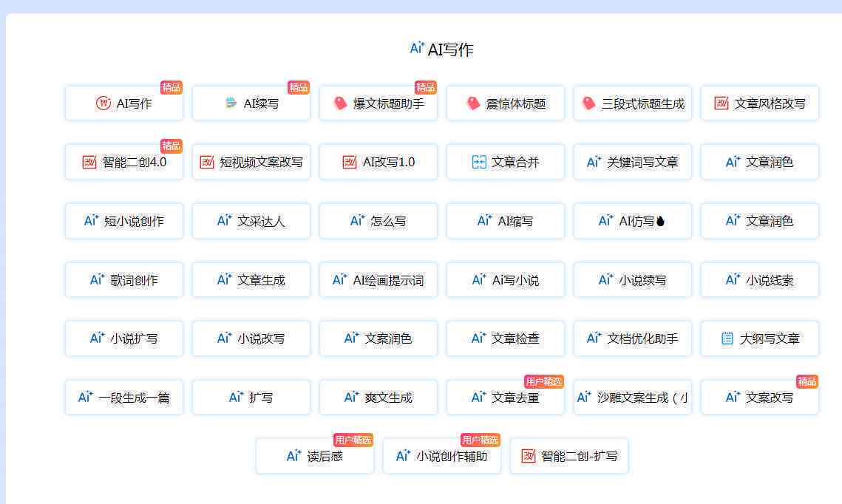Screen dimensions: 842x504
Task: Click the Ai icon beside 歌词创作
Action: click(x=97, y=279)
